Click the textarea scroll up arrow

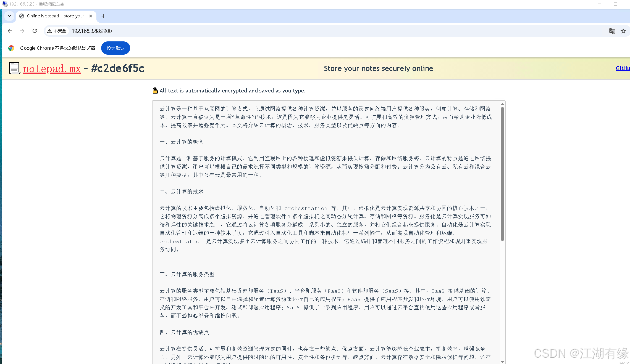point(502,104)
